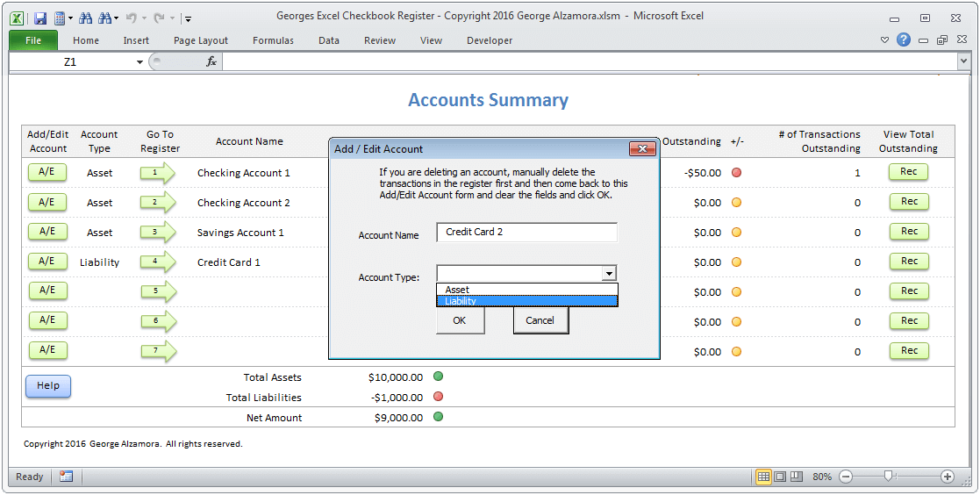980x495 pixels.
Task: Select the Data ribbon tab
Action: point(329,40)
